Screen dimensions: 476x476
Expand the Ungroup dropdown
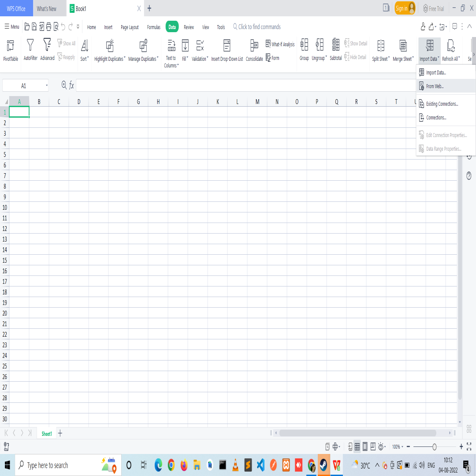coord(326,56)
